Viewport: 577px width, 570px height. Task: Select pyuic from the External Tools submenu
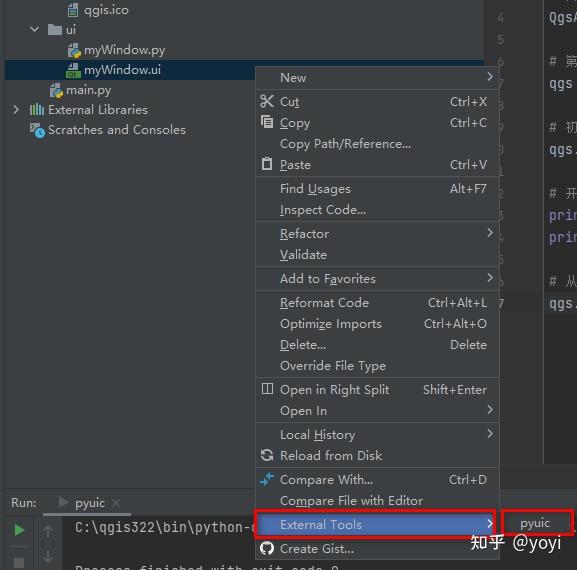535,523
